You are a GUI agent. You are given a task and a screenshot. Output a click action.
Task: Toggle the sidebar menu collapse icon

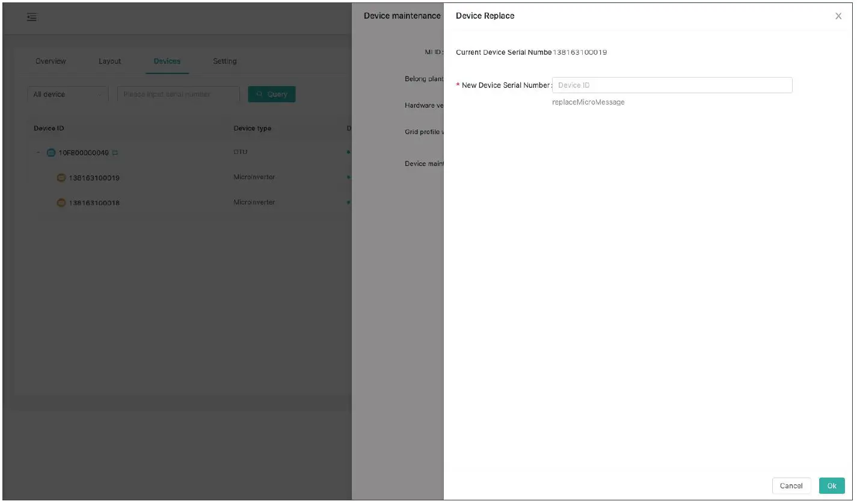coord(32,17)
